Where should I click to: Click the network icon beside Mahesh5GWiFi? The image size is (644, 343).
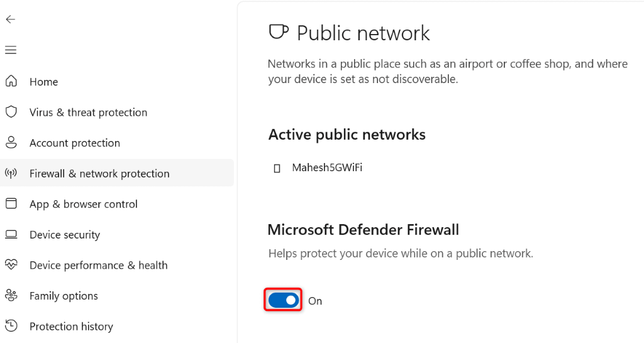277,169
